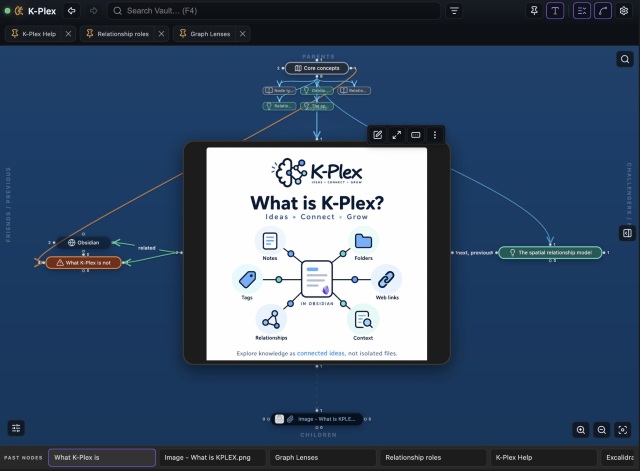Open settings with the gear icon
The height and width of the screenshot is (471, 640).
(x=624, y=11)
